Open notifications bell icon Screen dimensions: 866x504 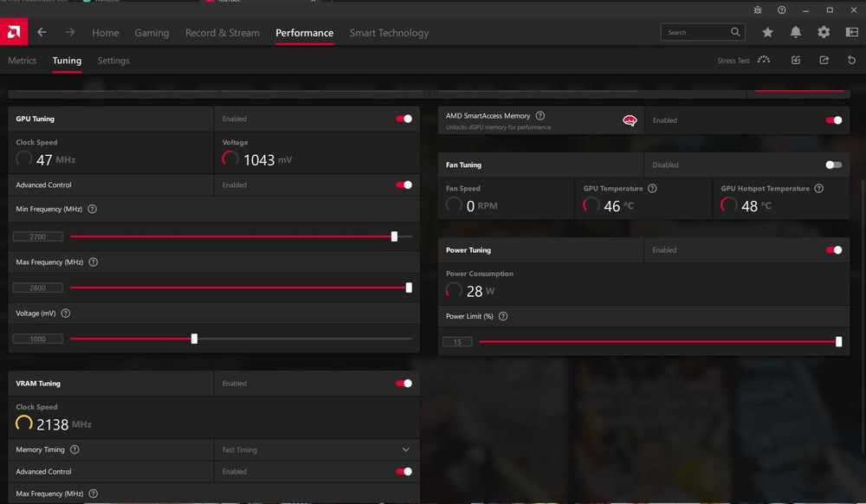[795, 33]
